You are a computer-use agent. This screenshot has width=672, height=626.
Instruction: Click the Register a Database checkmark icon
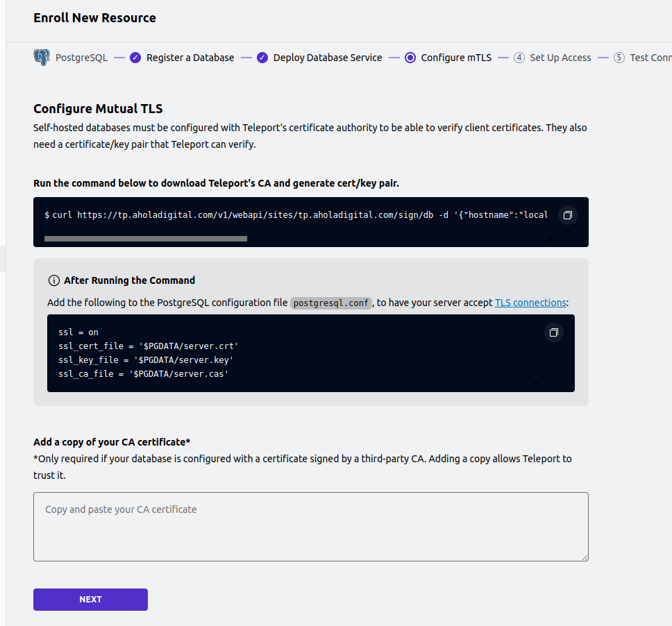(x=135, y=58)
